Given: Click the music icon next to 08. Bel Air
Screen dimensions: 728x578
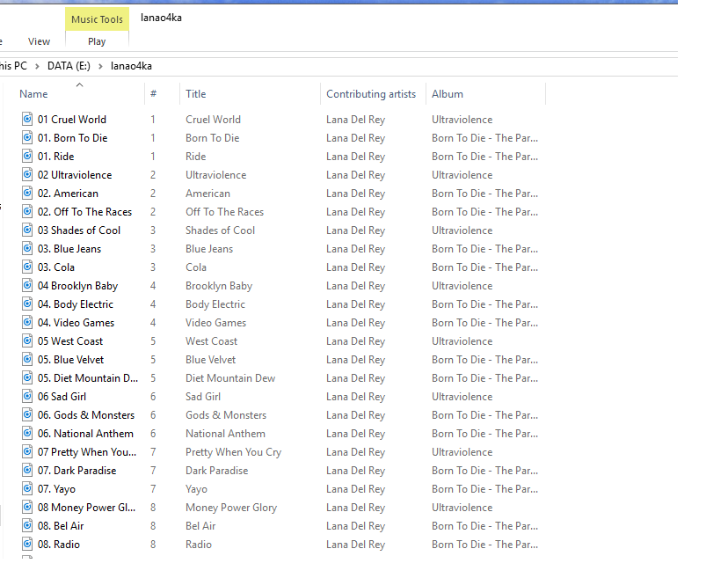Looking at the screenshot, I should pyautogui.click(x=27, y=525).
